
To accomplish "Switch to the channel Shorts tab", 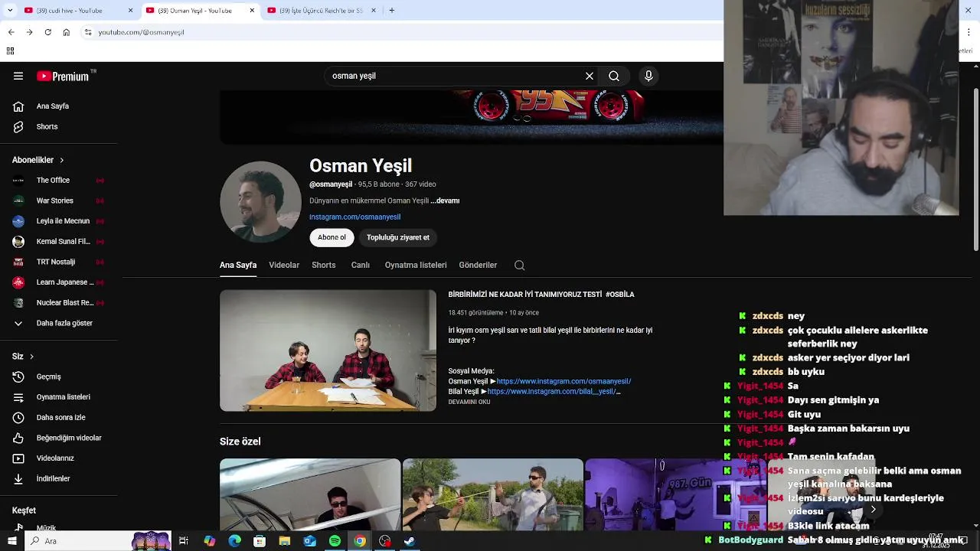I will click(323, 265).
